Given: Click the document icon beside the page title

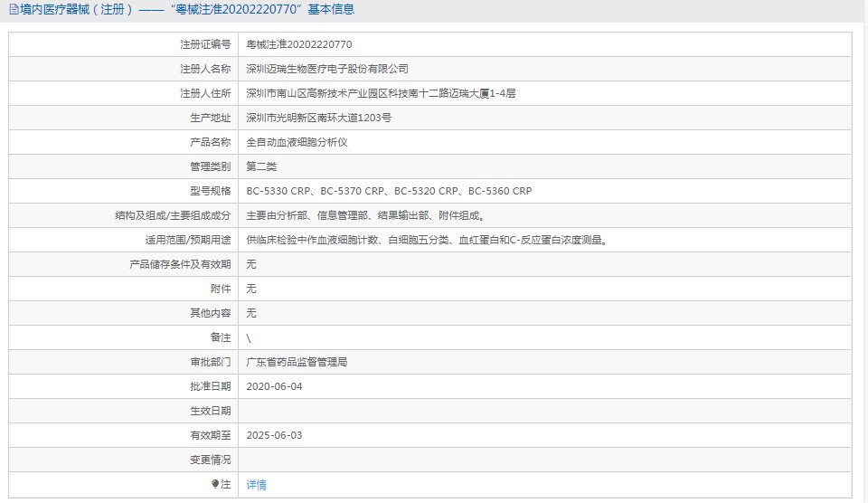Looking at the screenshot, I should pyautogui.click(x=14, y=9).
